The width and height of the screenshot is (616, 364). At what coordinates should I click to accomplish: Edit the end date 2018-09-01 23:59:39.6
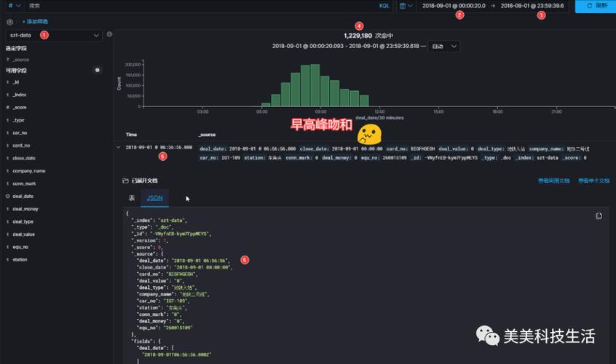click(x=532, y=6)
